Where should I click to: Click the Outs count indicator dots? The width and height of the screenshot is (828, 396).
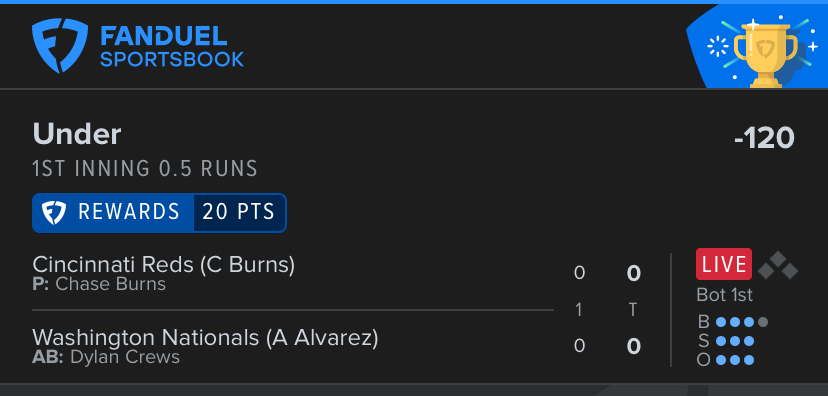[x=735, y=360]
